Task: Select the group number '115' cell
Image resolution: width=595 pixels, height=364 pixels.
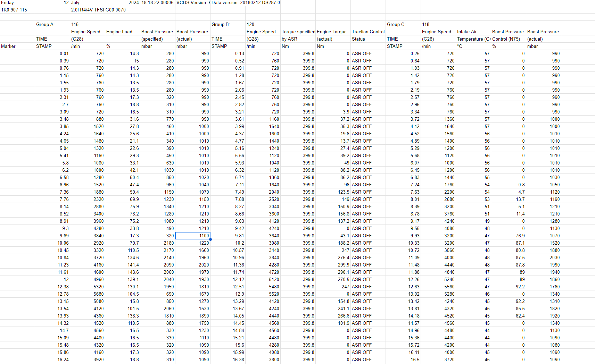Action: [x=88, y=24]
